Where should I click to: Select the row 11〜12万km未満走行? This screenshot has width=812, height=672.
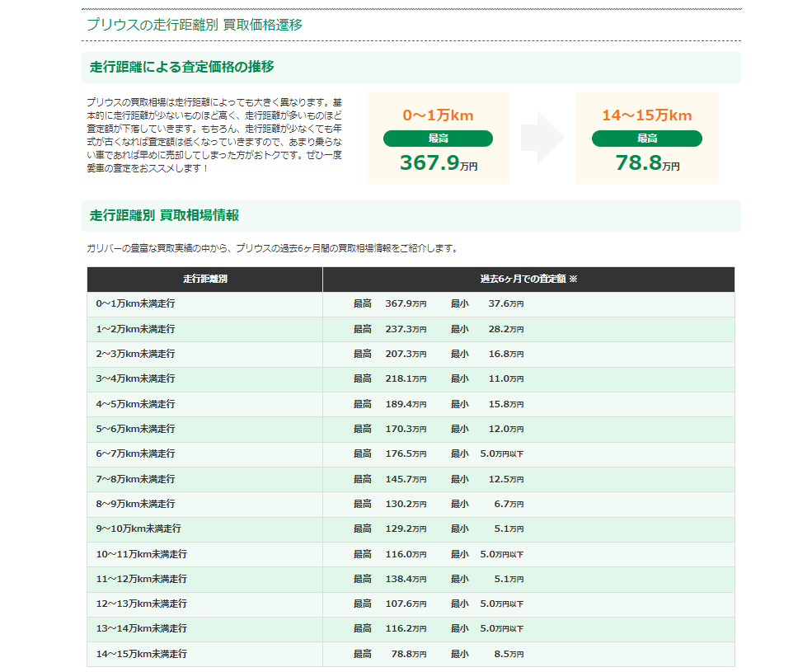click(411, 580)
